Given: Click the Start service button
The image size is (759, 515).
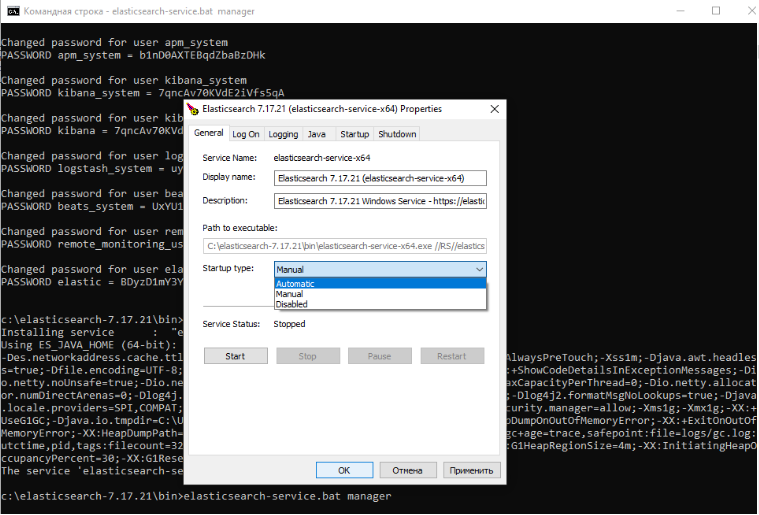Looking at the screenshot, I should point(235,356).
